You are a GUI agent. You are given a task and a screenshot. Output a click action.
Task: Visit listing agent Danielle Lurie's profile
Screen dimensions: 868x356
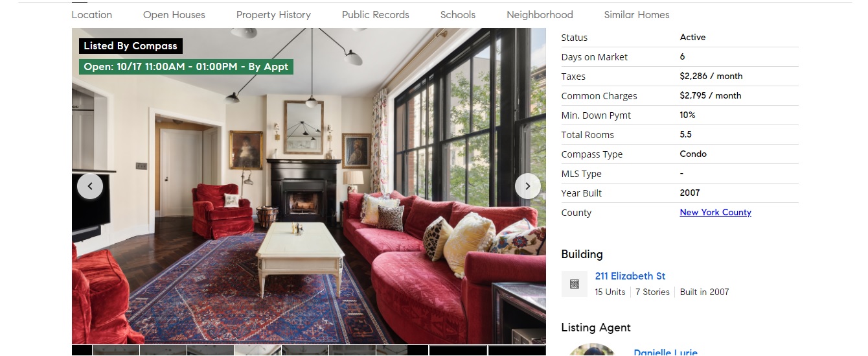(666, 352)
